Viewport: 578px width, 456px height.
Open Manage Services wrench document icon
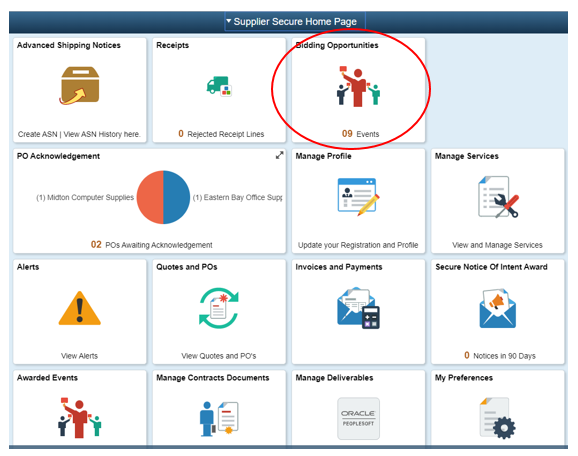pos(498,197)
